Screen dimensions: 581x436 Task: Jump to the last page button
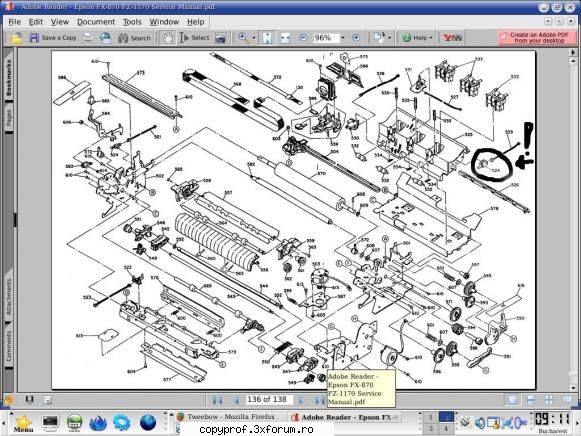pos(319,400)
